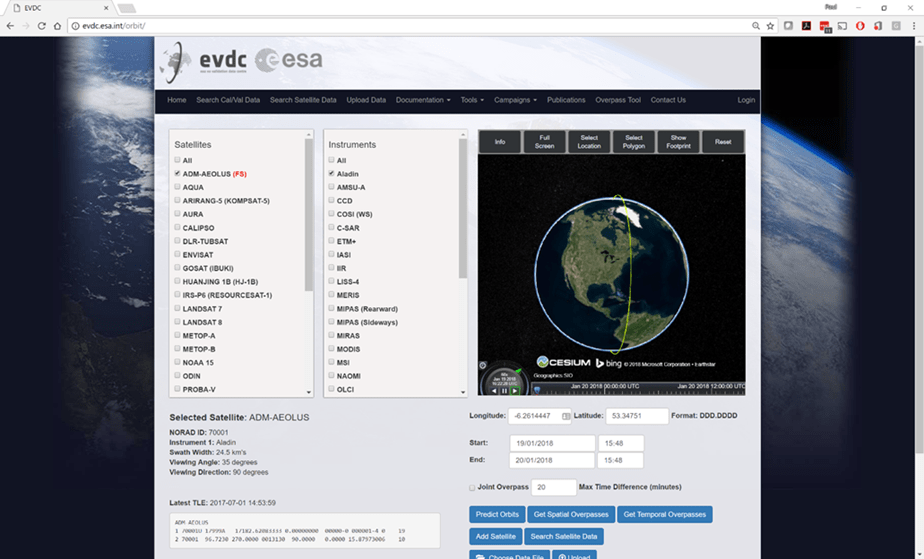
Task: Click Instruments list scroll-down arrow
Action: point(463,392)
